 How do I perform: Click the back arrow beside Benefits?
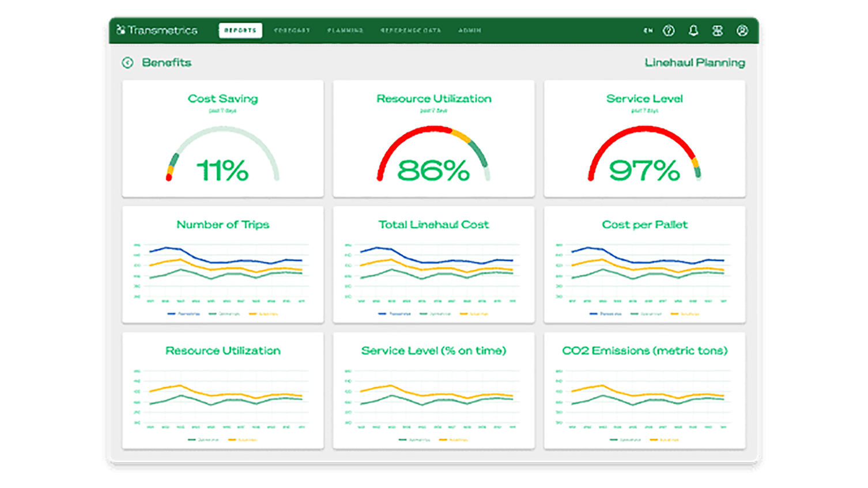(127, 62)
